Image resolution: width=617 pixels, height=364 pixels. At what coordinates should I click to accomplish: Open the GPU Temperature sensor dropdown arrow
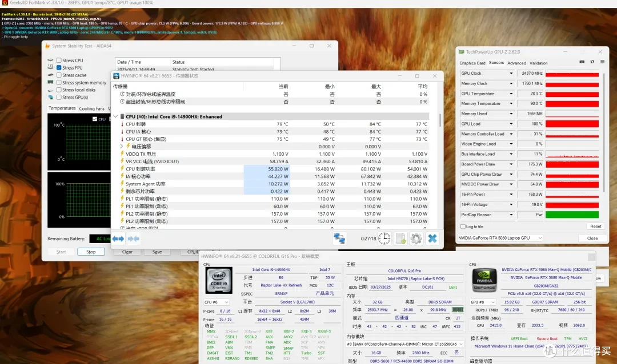(x=511, y=94)
